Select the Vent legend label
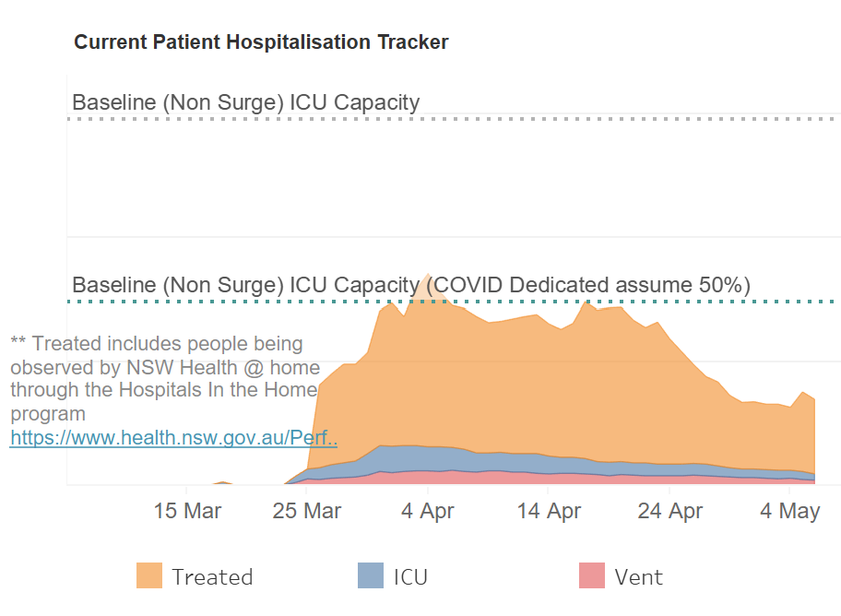This screenshot has height=616, width=841. (638, 577)
